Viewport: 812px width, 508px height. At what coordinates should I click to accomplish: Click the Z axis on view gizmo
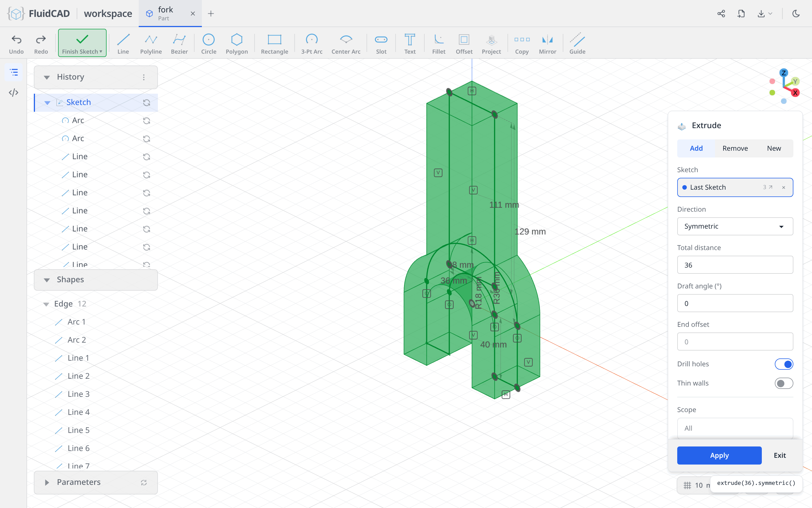[784, 73]
